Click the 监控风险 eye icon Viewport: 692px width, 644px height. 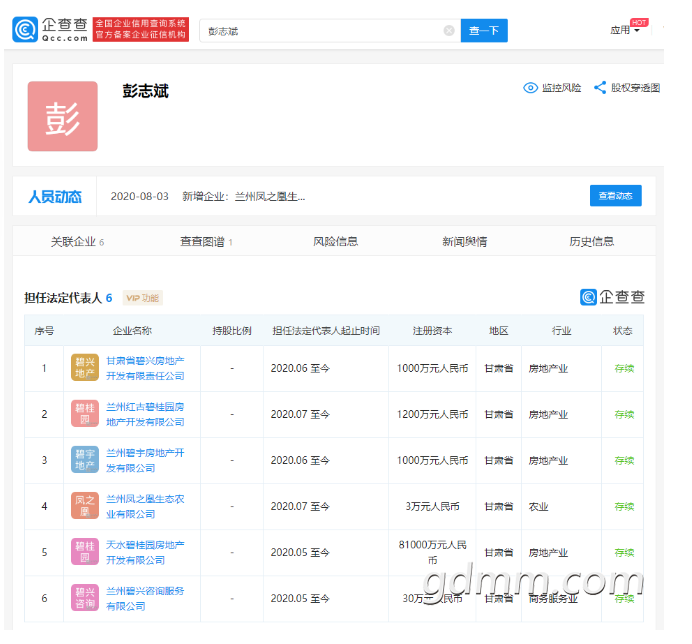[x=530, y=88]
